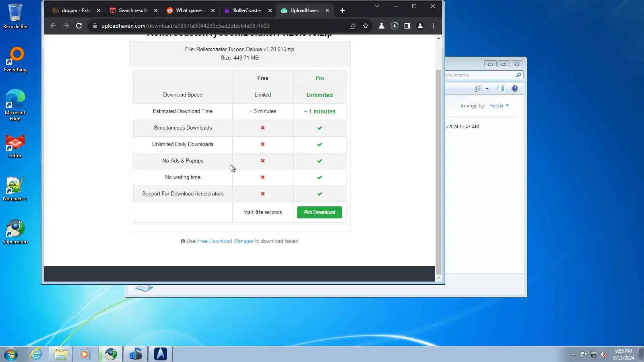
Task: Expand the Arrange by Folder dropdown
Action: (x=500, y=106)
